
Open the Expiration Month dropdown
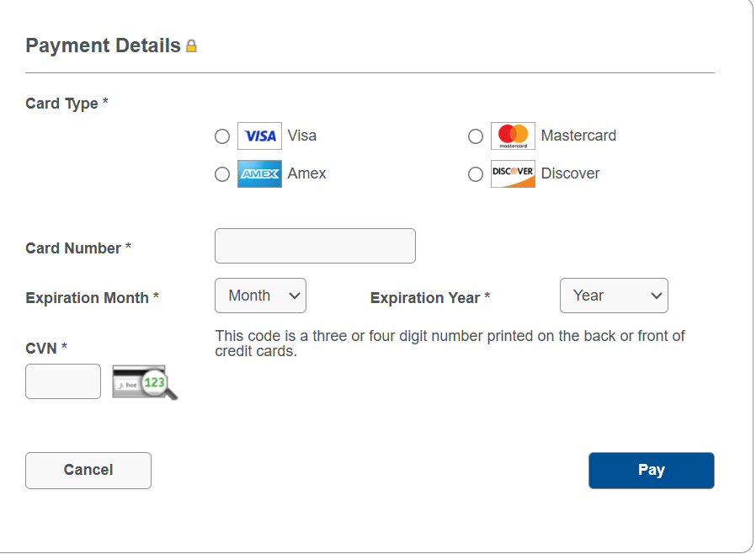260,296
